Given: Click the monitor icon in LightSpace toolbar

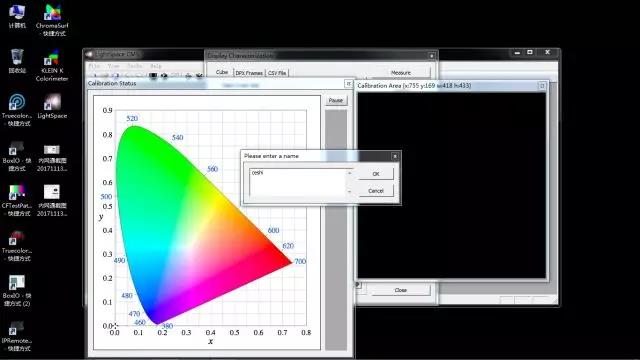Looking at the screenshot, I should (153, 76).
